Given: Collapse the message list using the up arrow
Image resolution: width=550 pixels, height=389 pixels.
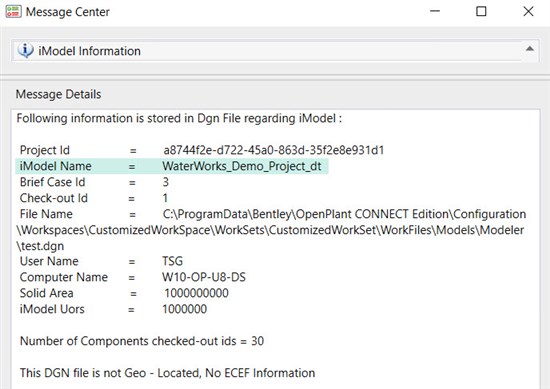Looking at the screenshot, I should click(530, 49).
